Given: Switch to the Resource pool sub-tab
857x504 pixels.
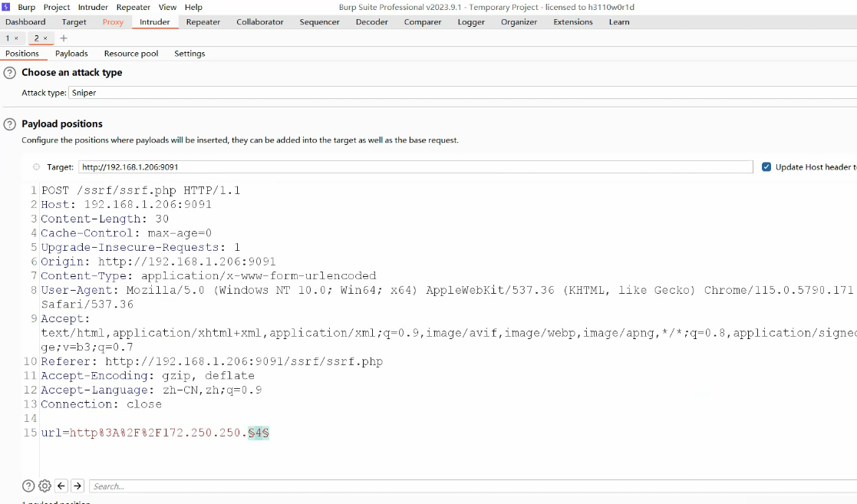Looking at the screenshot, I should tap(131, 54).
